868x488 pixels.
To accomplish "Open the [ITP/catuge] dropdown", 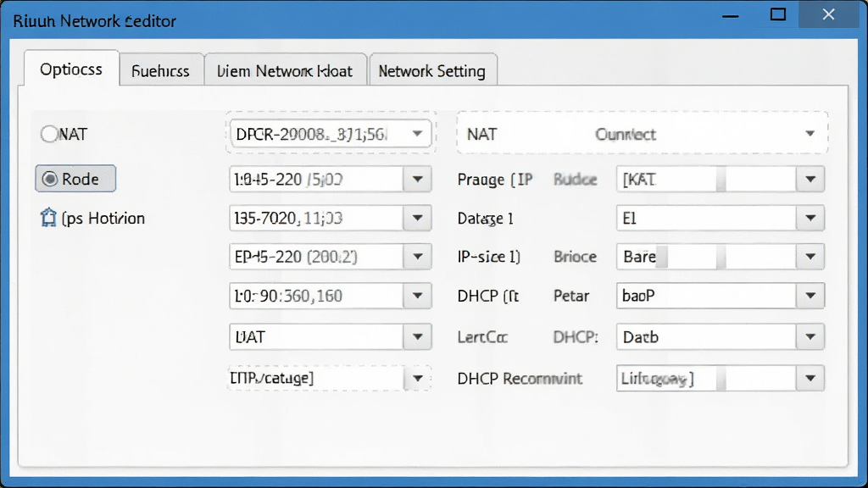I will [331, 379].
